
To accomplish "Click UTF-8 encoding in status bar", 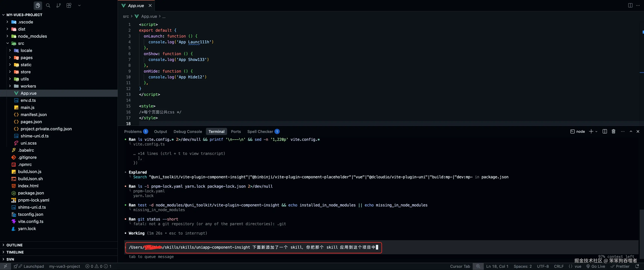I will [543, 266].
